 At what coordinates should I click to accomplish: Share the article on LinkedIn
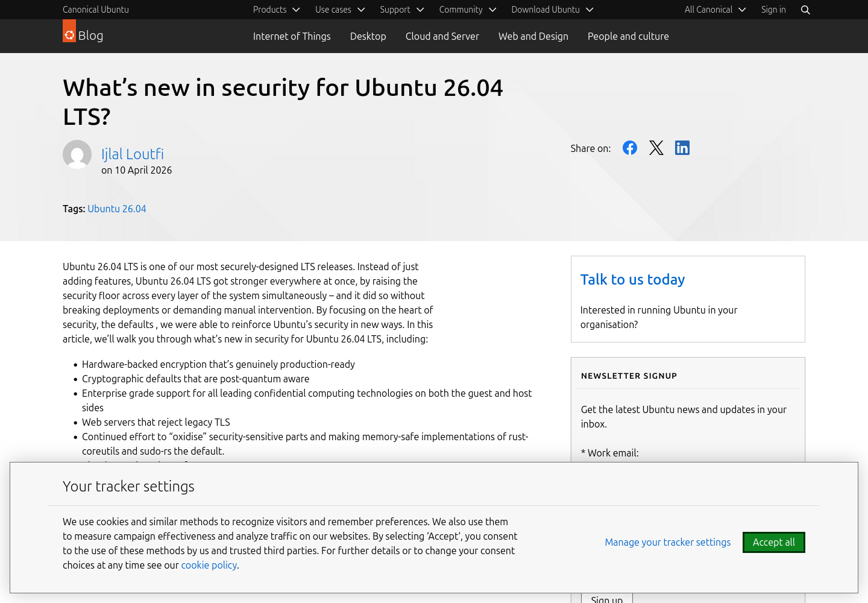click(x=682, y=148)
